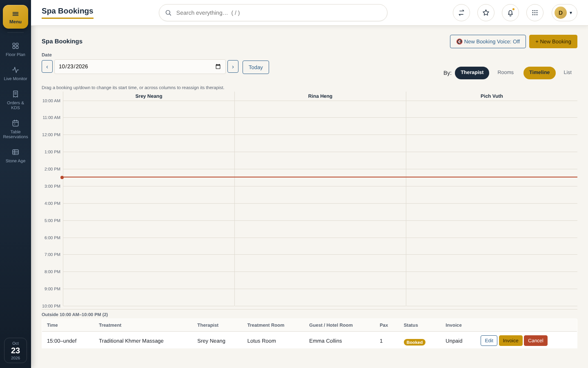Go to next day
Image resolution: width=588 pixels, height=368 pixels.
233,67
